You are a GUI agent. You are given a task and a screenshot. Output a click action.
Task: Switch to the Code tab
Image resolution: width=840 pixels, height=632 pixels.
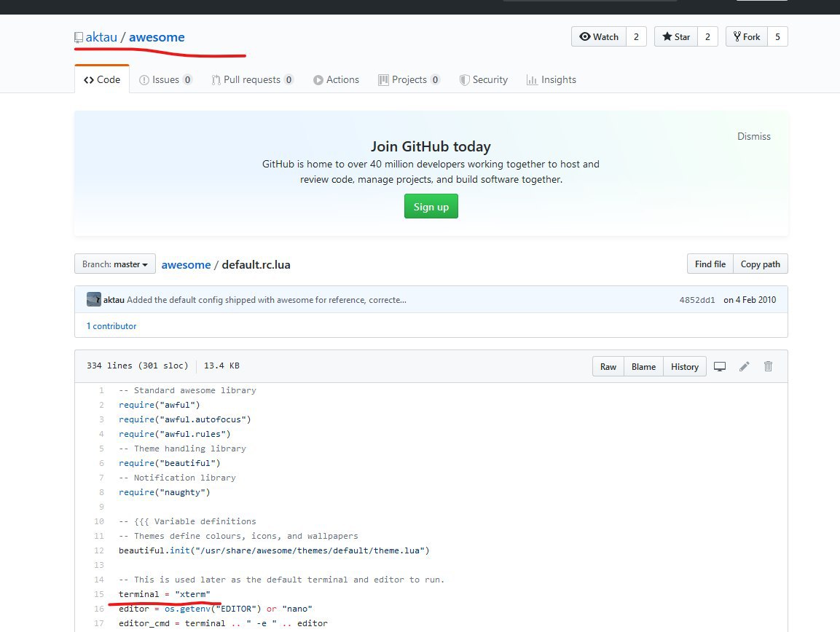[102, 79]
